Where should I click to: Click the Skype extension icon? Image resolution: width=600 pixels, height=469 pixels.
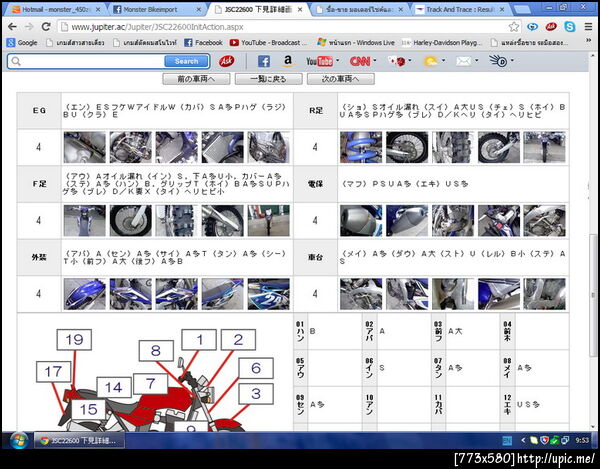(x=570, y=27)
